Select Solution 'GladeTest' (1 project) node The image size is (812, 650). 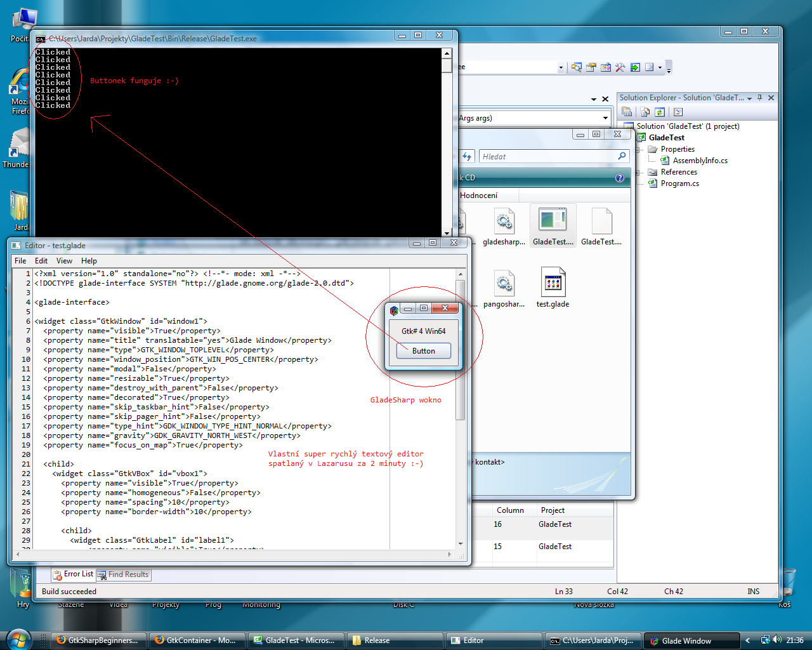pyautogui.click(x=688, y=126)
